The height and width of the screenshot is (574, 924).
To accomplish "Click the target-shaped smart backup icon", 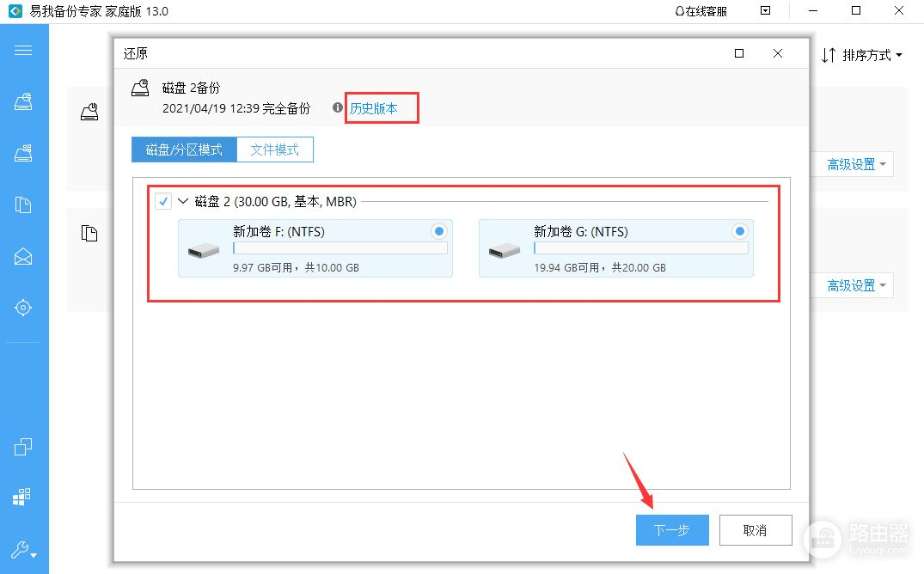I will (23, 308).
